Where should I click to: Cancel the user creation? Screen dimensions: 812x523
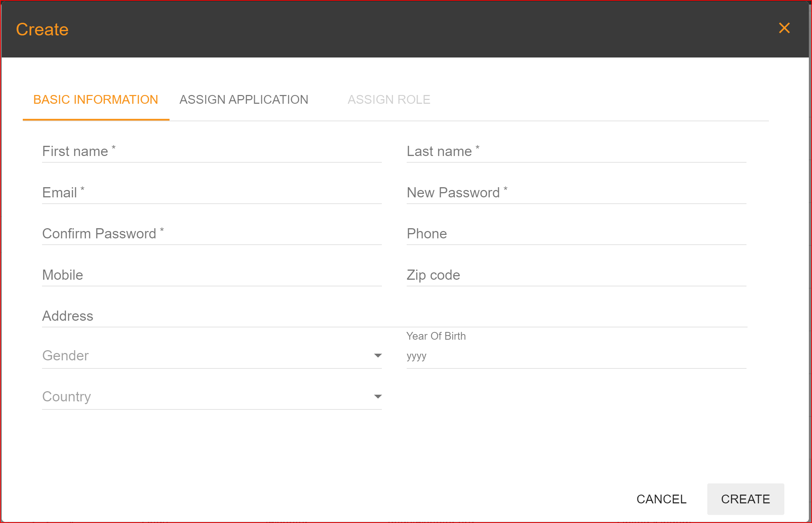[661, 499]
